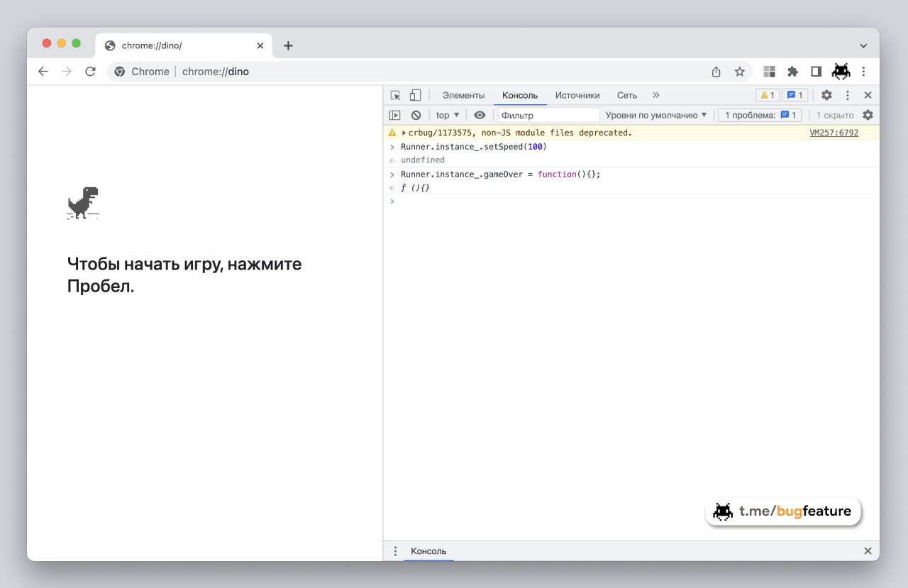The height and width of the screenshot is (588, 908).
Task: Click the blue issues count badge
Action: [x=795, y=95]
